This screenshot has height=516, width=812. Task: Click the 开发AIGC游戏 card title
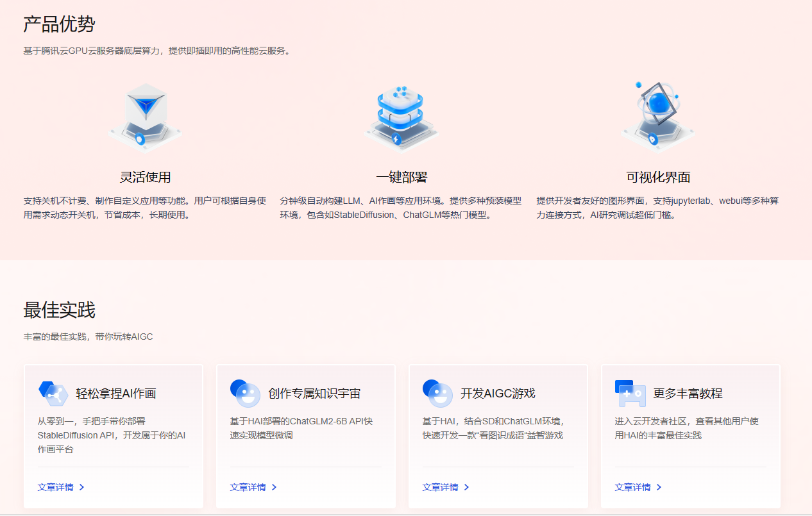[x=500, y=393]
